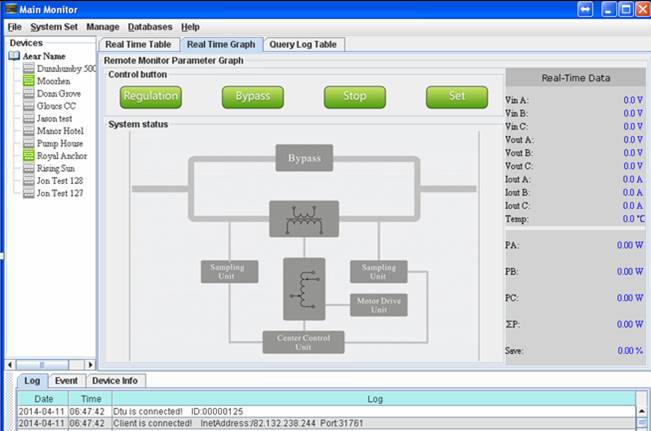The height and width of the screenshot is (431, 651).
Task: Click the device list horizontal scrollbar thumb
Action: (x=42, y=365)
